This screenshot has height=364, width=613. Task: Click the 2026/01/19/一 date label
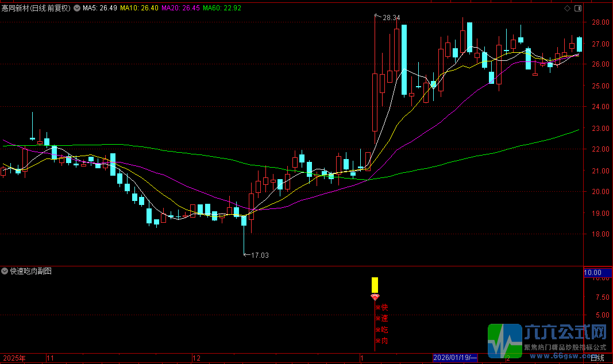(455, 358)
